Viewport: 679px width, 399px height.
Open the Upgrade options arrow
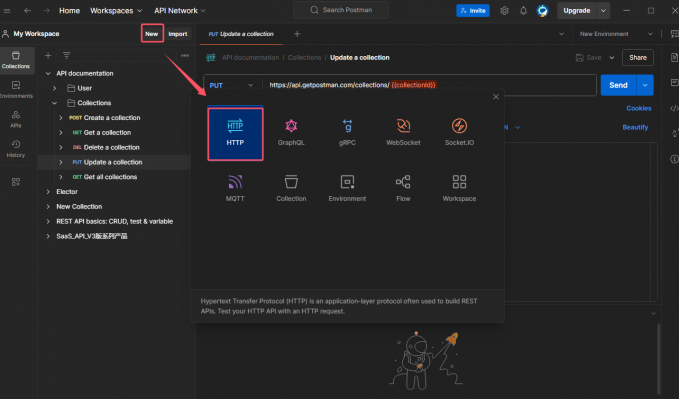pyautogui.click(x=603, y=11)
